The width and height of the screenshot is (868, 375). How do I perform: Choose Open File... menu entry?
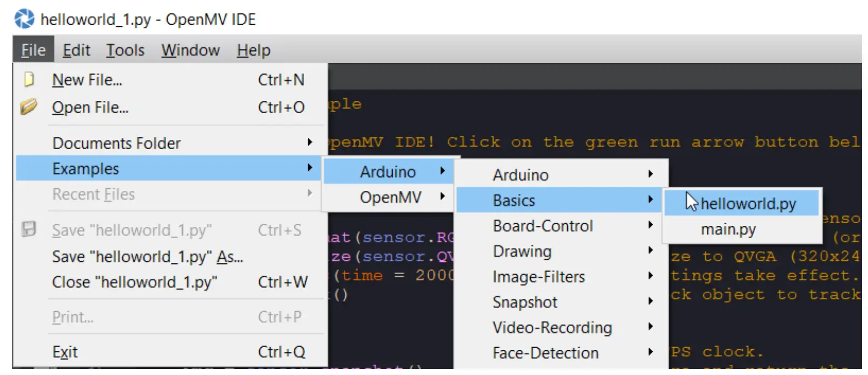point(171,107)
